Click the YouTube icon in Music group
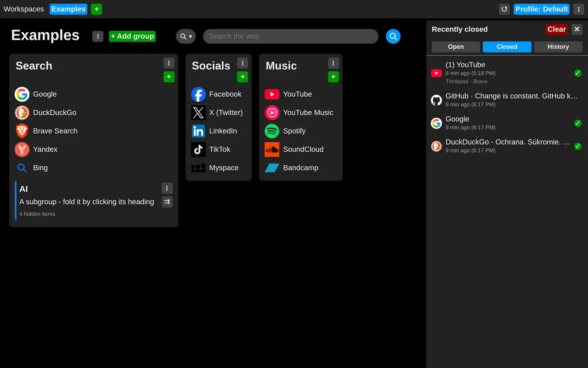This screenshot has width=588, height=368. tap(272, 94)
